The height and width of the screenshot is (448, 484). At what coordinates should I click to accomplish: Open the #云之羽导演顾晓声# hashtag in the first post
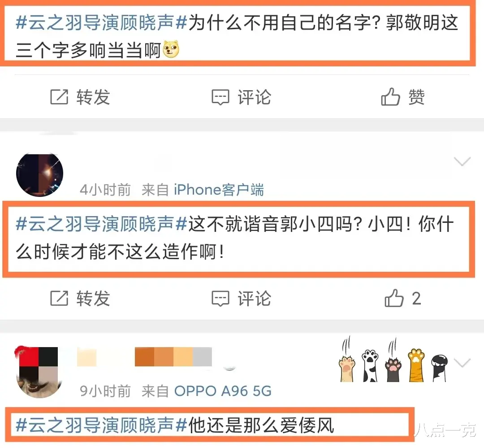click(x=102, y=22)
